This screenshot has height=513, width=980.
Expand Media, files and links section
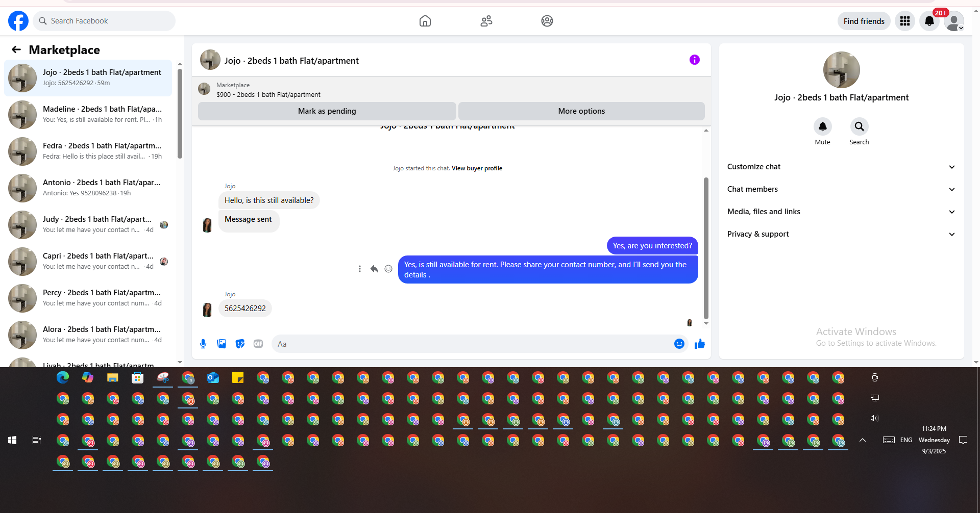[x=841, y=212]
